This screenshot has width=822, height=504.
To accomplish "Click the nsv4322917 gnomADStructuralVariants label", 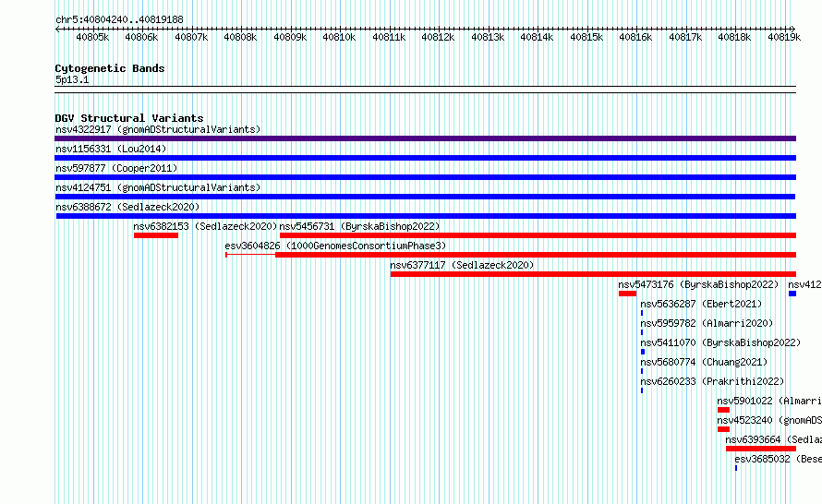I will [x=158, y=129].
